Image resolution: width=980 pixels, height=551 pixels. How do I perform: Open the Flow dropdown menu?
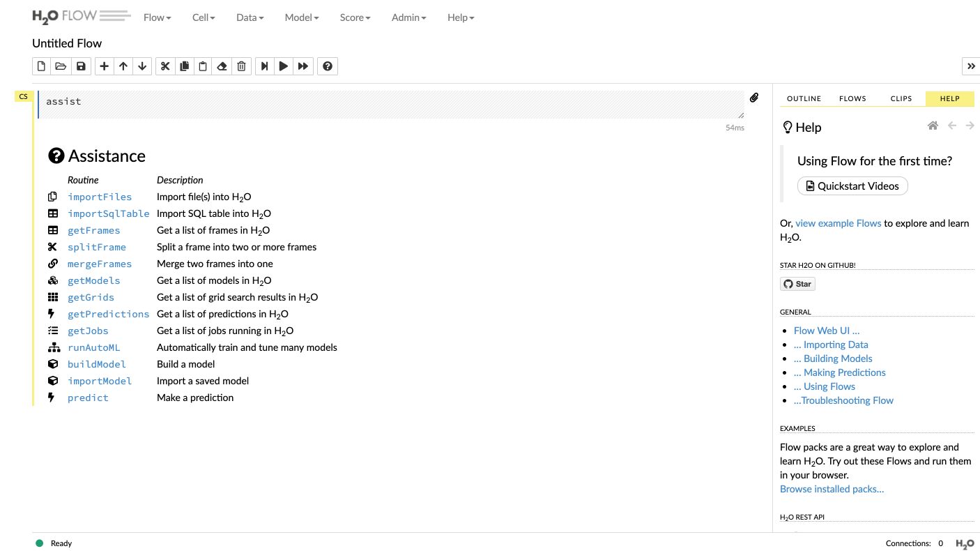click(157, 17)
